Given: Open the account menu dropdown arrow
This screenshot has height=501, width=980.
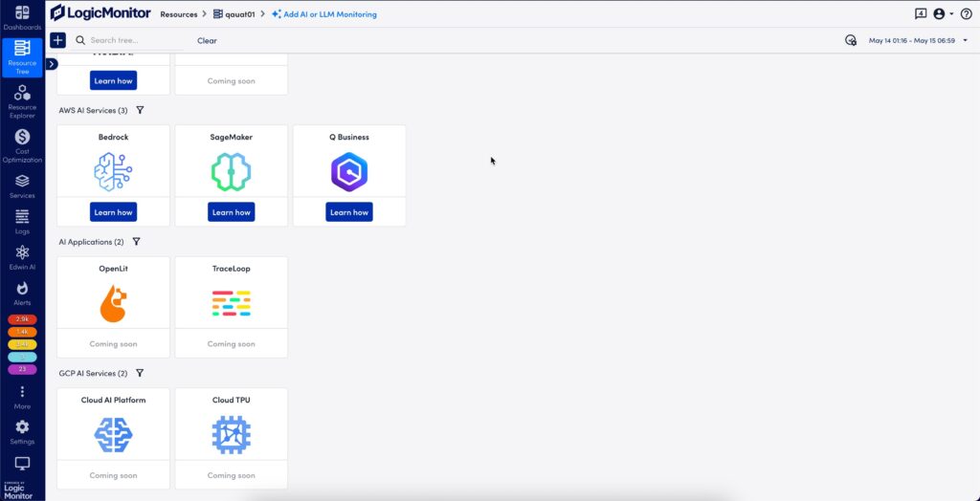Looking at the screenshot, I should tap(951, 13).
